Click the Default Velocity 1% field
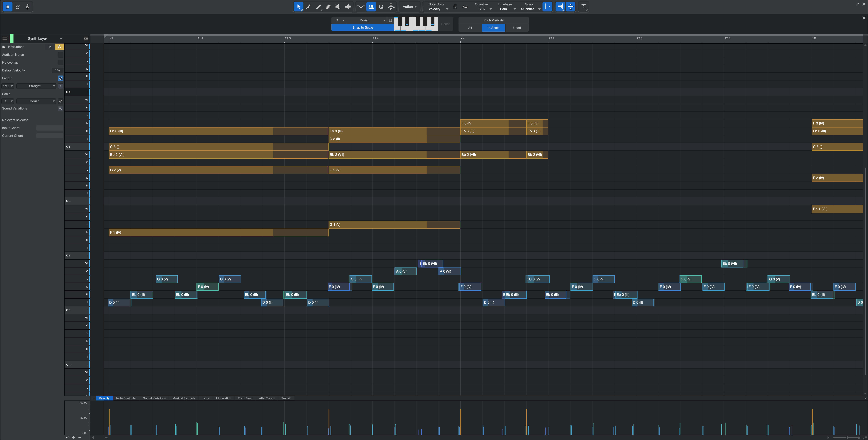The image size is (868, 440). 57,71
